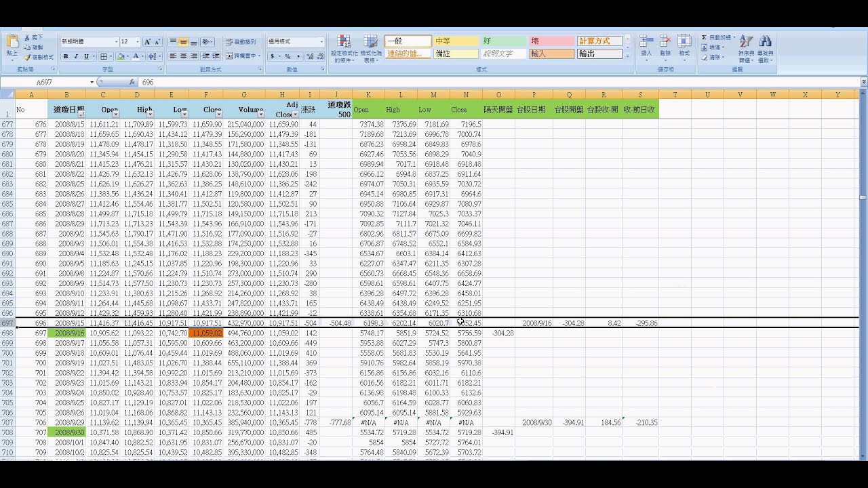Viewport: 868px width, 488px height.
Task: Click the Format Painter brush icon
Action: [27, 57]
